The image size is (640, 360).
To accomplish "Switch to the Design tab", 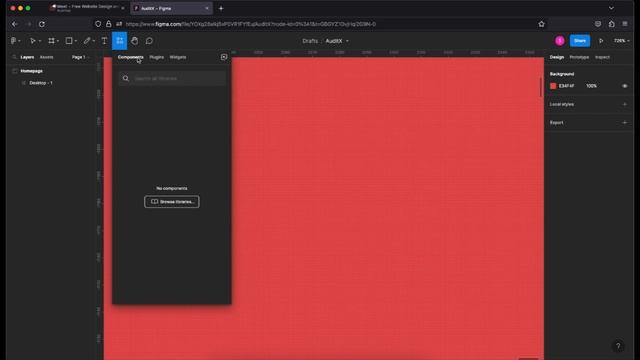I will click(x=556, y=57).
